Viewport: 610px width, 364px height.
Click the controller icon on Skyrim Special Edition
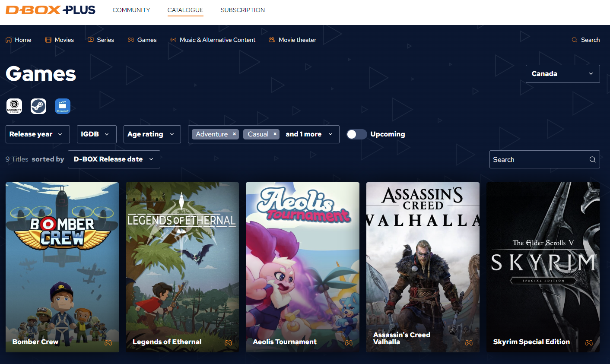(589, 343)
